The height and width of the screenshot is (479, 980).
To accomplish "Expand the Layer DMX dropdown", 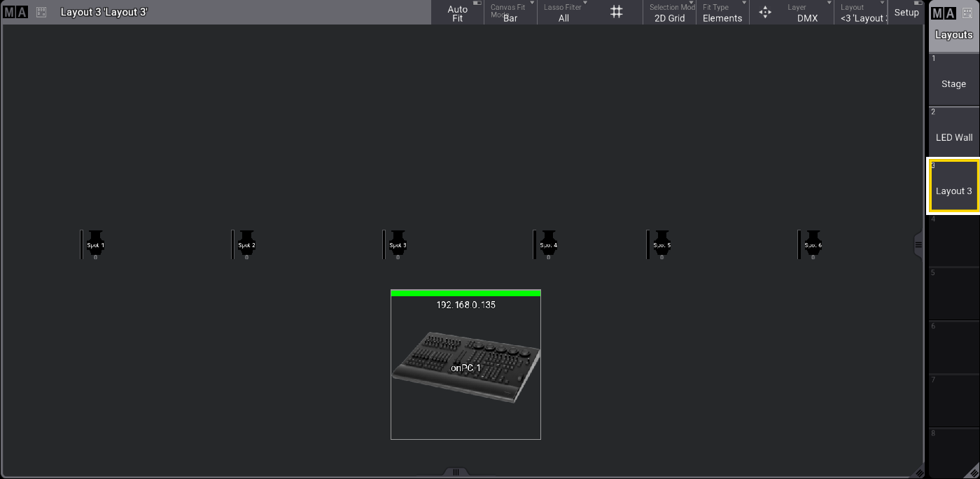I will pyautogui.click(x=807, y=13).
